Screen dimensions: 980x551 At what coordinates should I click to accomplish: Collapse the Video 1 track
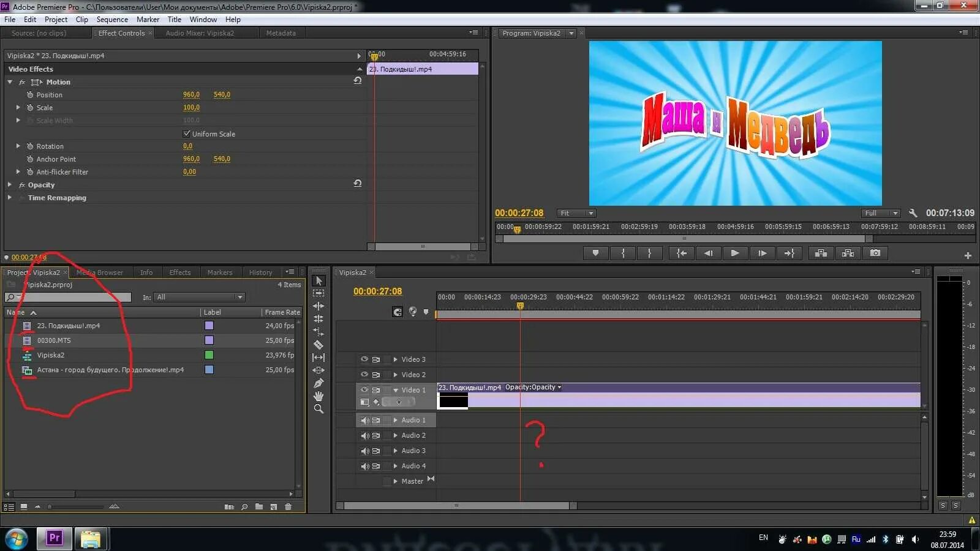[x=396, y=390]
